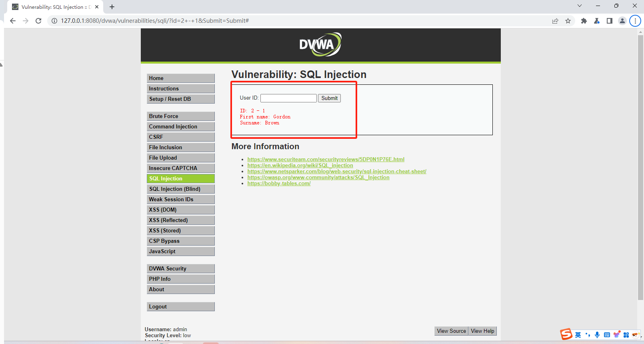Open PHP Info page
644x344 pixels.
[x=181, y=279]
